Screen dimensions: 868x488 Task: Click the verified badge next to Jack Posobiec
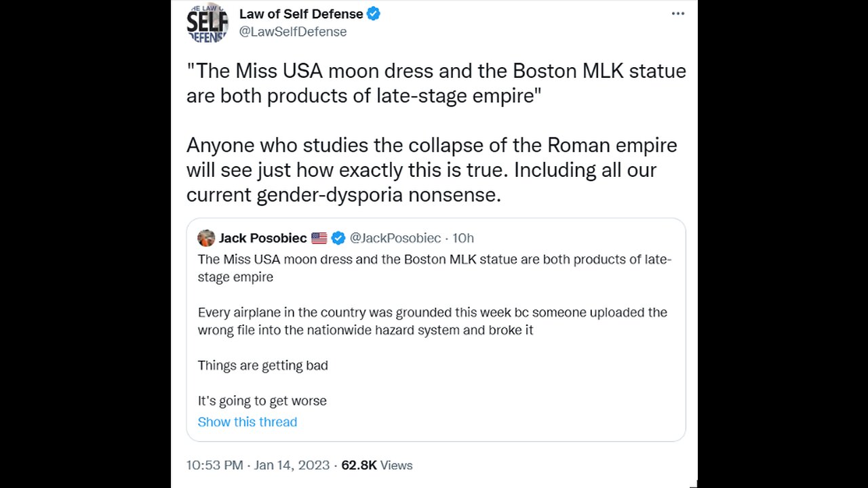pos(338,238)
